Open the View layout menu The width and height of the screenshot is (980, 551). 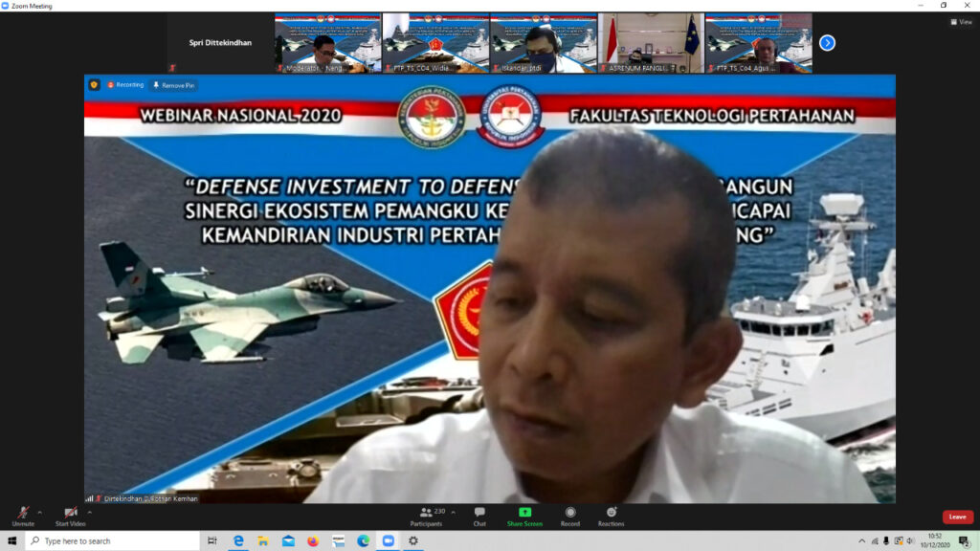(x=960, y=22)
